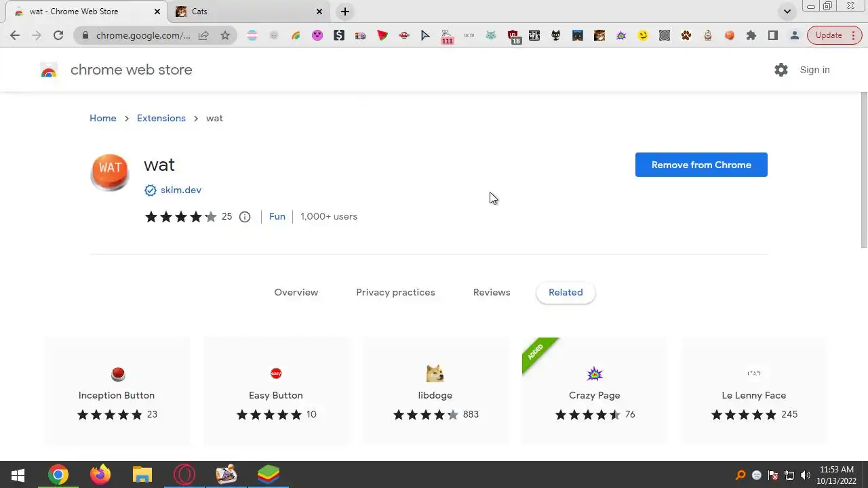
Task: Open the uBlock extension with 18 badge
Action: click(x=513, y=37)
